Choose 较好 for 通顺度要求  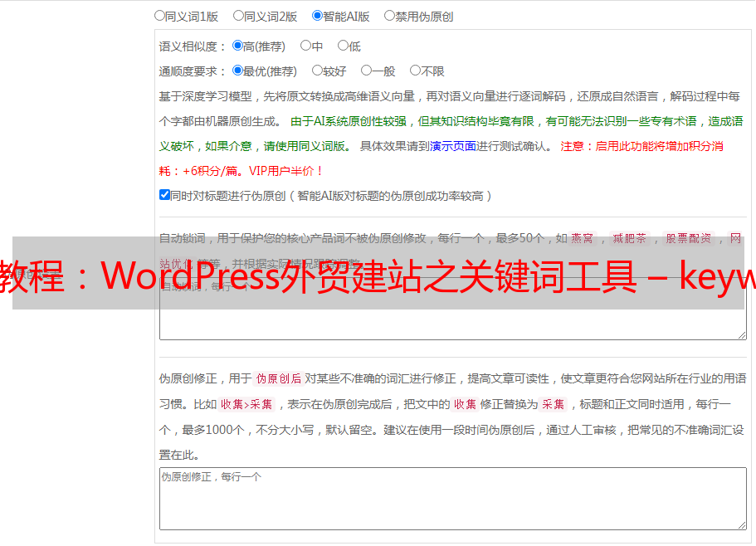pos(317,71)
